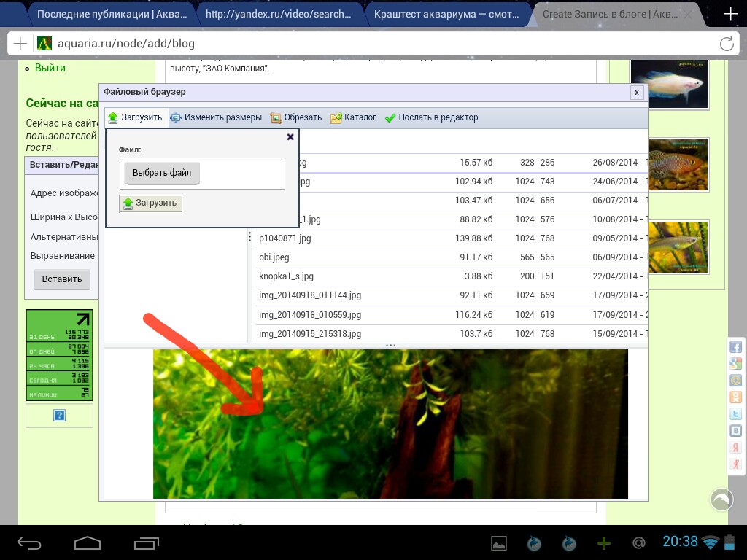The image size is (747, 560).
Task: Click the Выбрать файл button
Action: 162,173
